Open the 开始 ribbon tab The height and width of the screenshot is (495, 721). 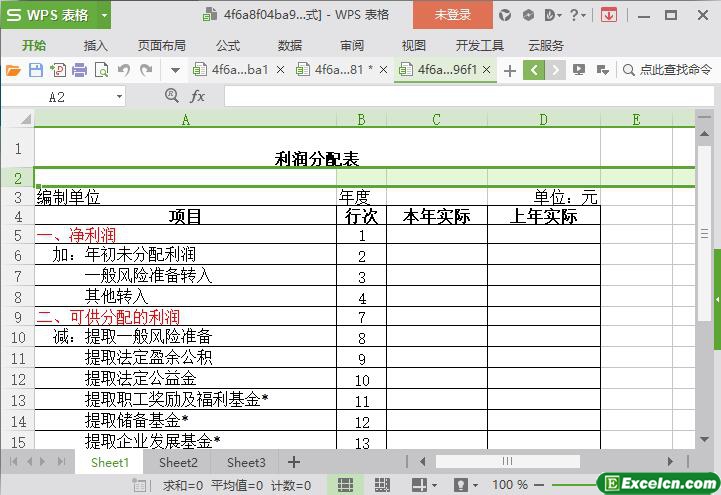(34, 46)
